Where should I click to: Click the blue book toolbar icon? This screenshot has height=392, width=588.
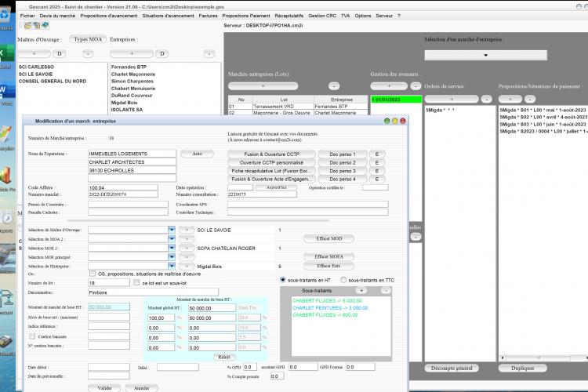coord(45,26)
